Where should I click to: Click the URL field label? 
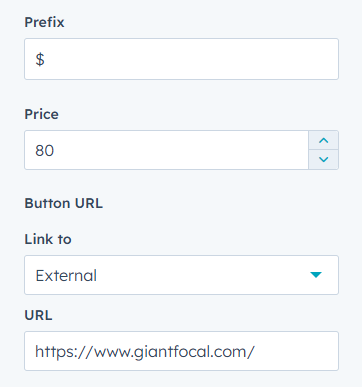coord(38,315)
